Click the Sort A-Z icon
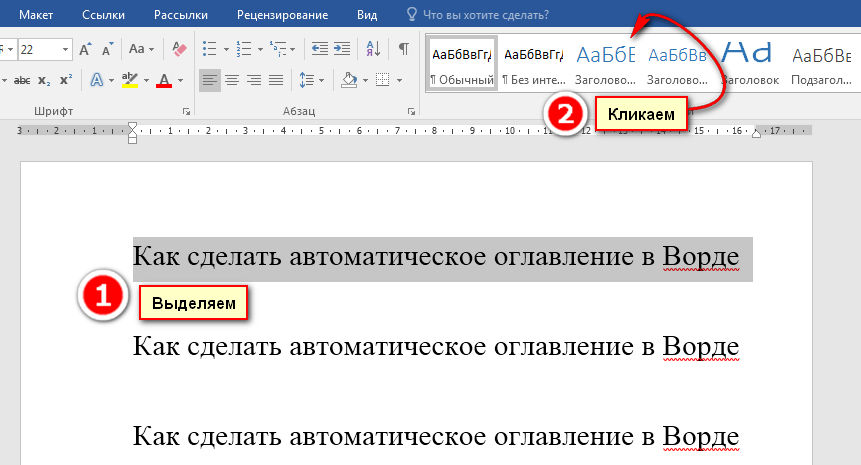The image size is (861, 465). pyautogui.click(x=373, y=49)
